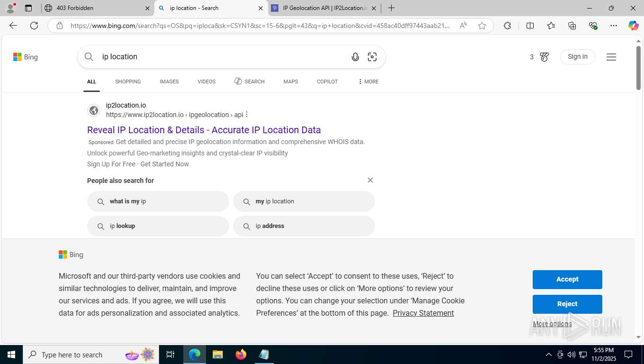Open Microsoft Rewards medal icon
The height and width of the screenshot is (364, 644).
(x=544, y=57)
